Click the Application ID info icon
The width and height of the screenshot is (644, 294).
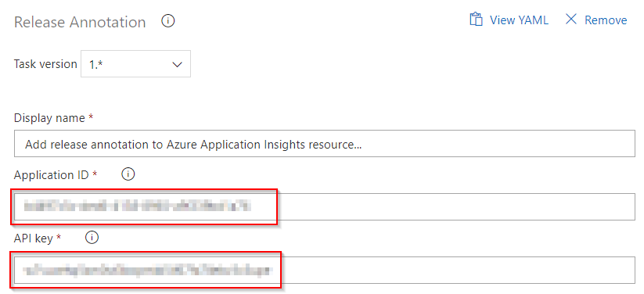coord(128,174)
